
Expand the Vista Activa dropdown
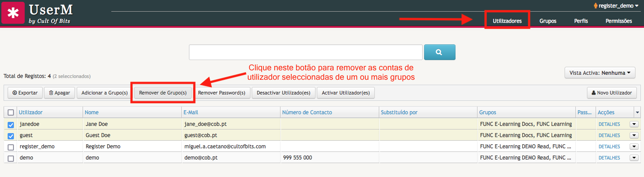(600, 72)
